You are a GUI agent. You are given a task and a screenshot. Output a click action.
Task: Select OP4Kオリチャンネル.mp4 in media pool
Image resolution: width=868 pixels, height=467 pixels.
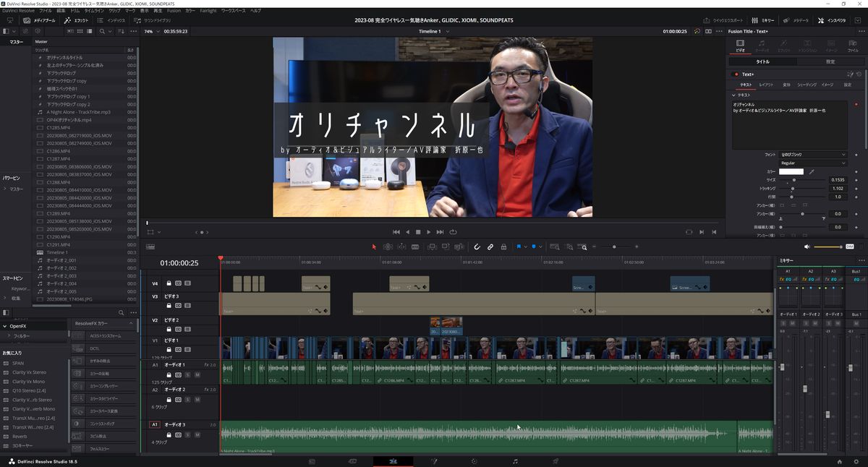click(69, 120)
